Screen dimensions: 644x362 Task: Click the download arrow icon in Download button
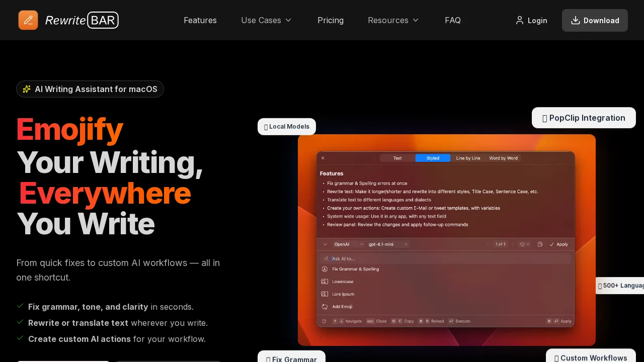click(x=575, y=20)
